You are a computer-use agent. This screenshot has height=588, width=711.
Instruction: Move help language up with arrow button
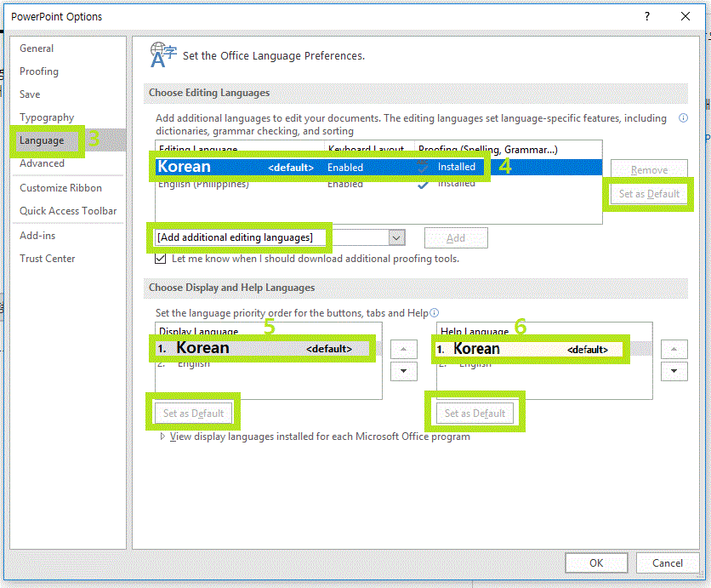click(x=674, y=349)
